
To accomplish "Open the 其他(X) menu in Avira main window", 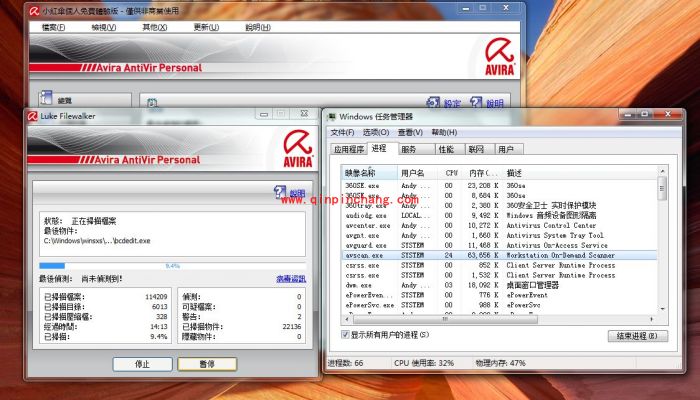I will pos(154,27).
